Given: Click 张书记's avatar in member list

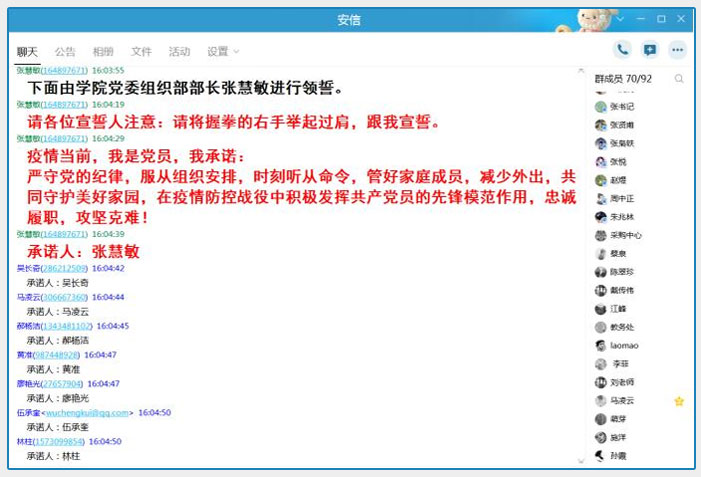Looking at the screenshot, I should (x=600, y=106).
